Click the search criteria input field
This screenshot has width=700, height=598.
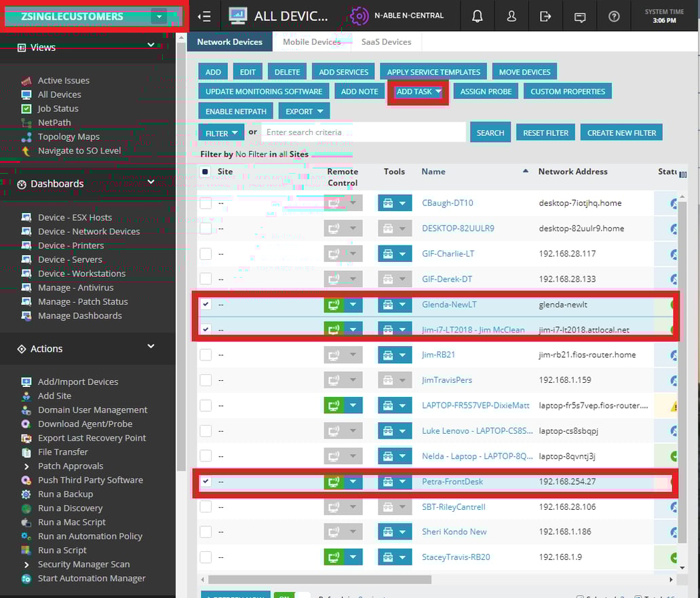pos(364,132)
